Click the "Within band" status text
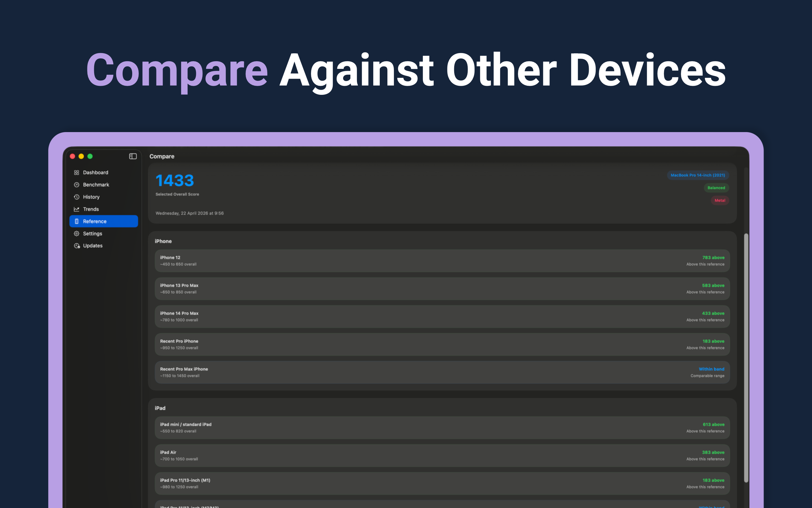The image size is (812, 508). [711, 369]
